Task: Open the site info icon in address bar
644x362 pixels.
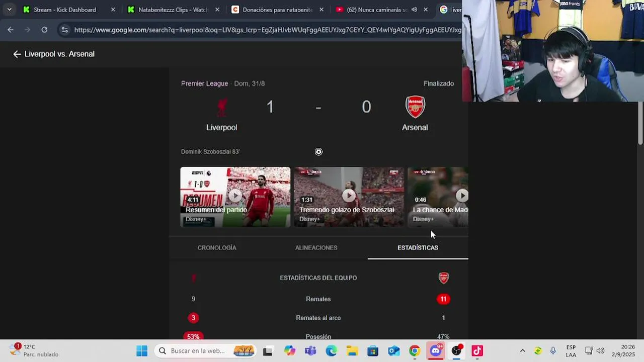Action: click(x=64, y=30)
